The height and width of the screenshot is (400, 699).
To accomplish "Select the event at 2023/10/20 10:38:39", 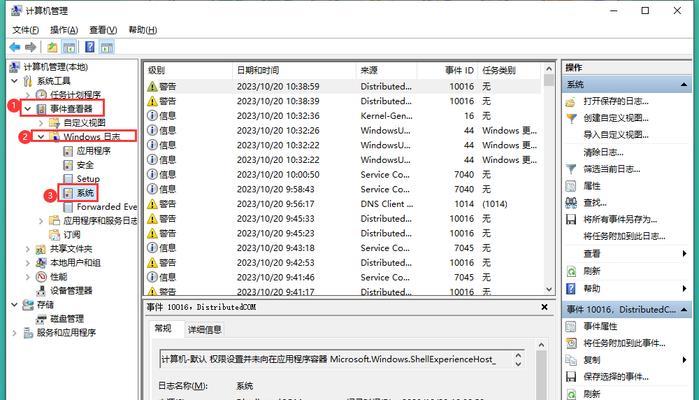I will pyautogui.click(x=342, y=101).
